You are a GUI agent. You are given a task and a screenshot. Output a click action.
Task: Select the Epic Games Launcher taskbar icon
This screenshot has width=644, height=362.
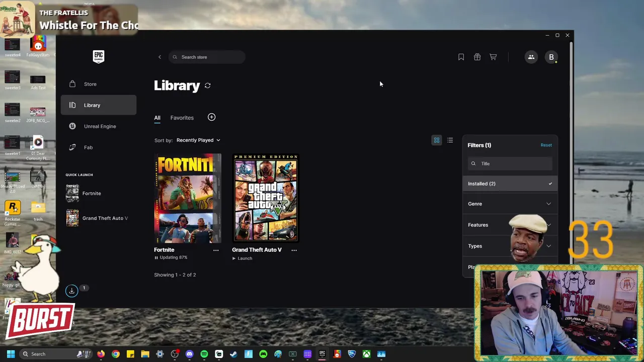[322, 354]
